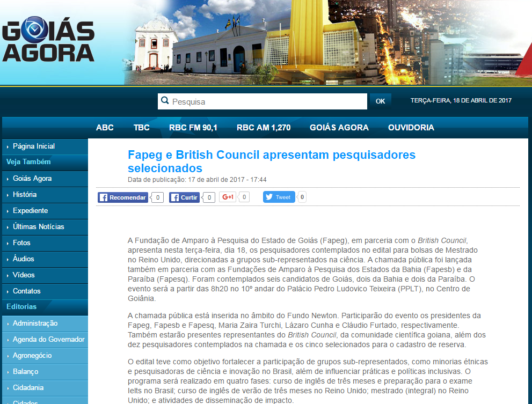Select RBC AM 1,270 in navigation
This screenshot has height=404, width=532.
click(x=264, y=128)
